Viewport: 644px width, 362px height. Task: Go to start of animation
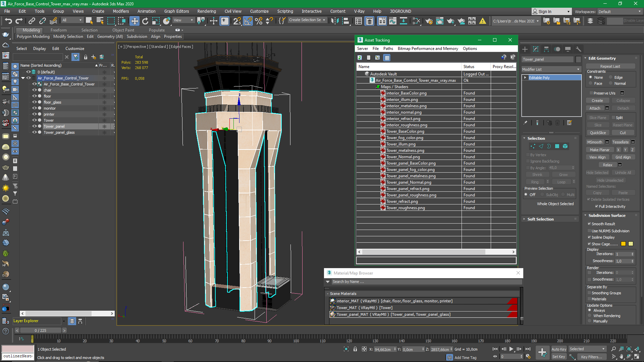click(495, 349)
